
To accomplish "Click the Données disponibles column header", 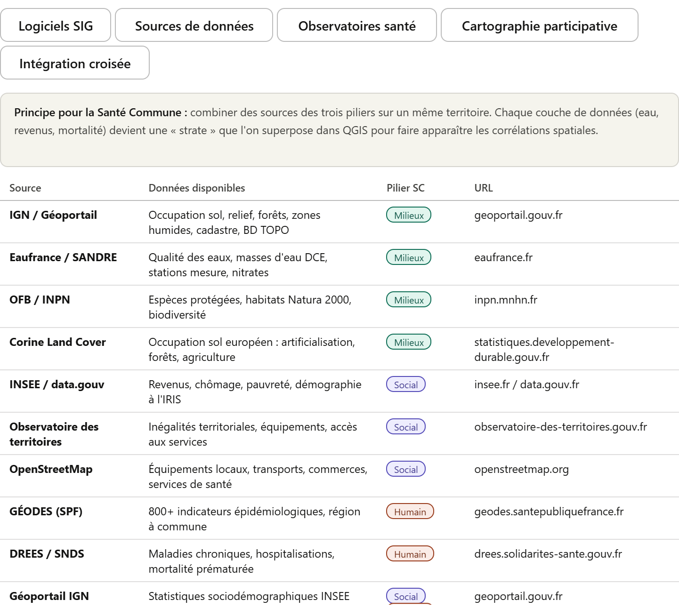I will click(196, 188).
